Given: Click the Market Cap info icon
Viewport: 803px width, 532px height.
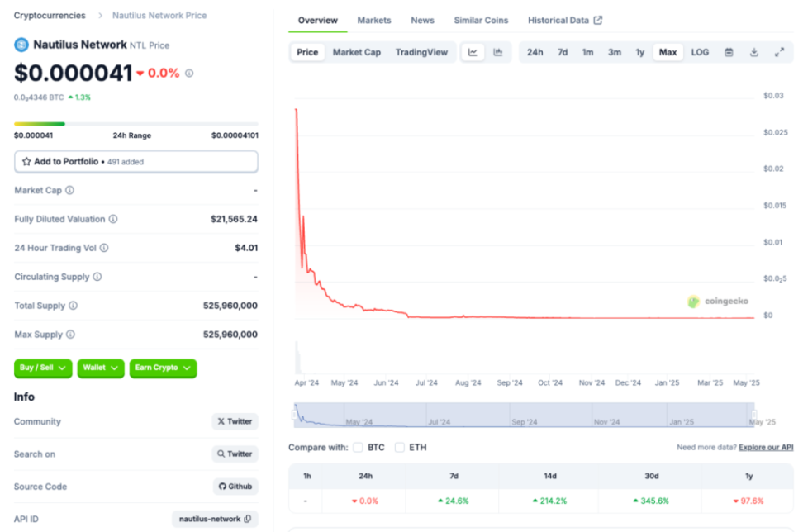Looking at the screenshot, I should [x=69, y=190].
